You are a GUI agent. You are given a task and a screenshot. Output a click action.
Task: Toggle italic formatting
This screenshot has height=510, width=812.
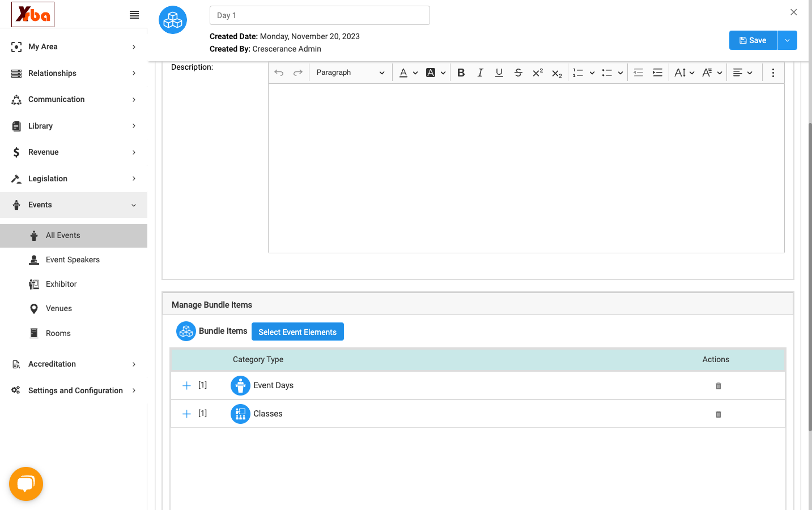pyautogui.click(x=480, y=73)
